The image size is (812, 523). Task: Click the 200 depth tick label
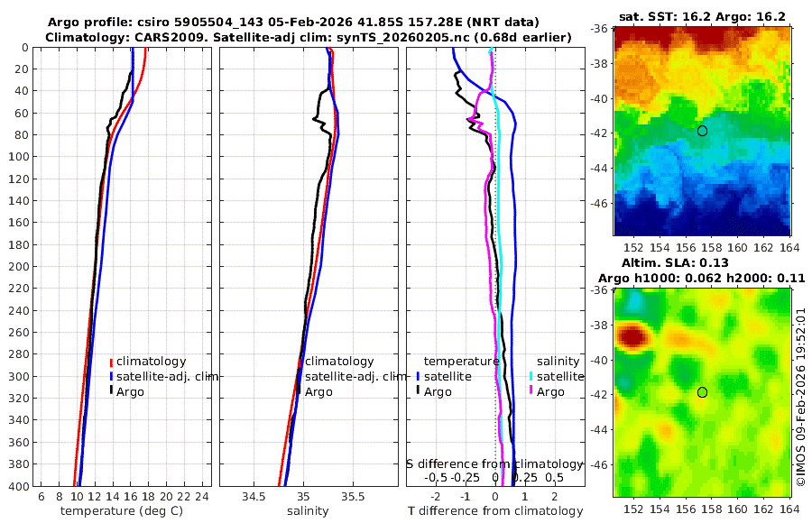coord(18,266)
